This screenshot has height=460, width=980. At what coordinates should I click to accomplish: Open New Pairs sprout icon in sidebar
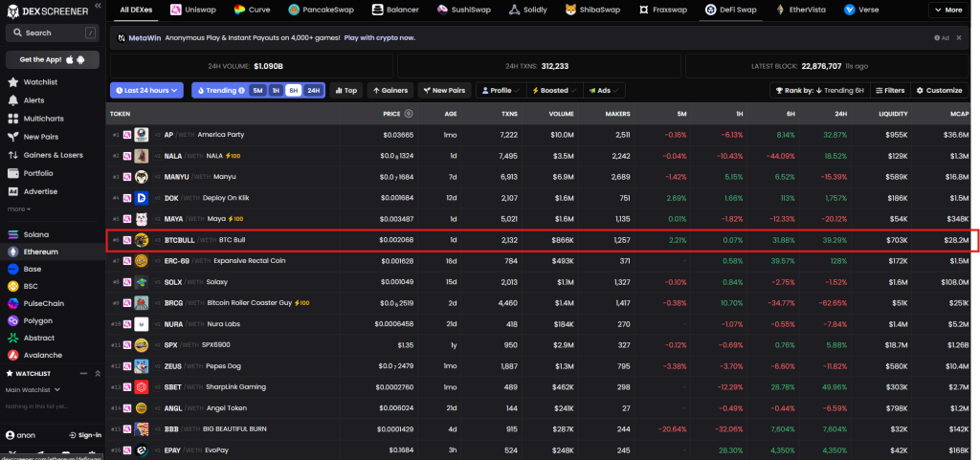coord(12,137)
